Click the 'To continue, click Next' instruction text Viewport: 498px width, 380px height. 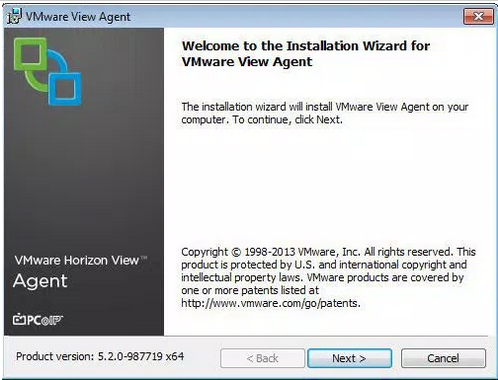[287, 119]
